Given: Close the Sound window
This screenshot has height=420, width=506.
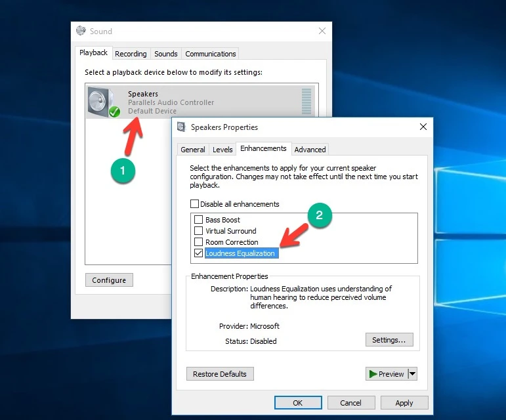Looking at the screenshot, I should point(322,31).
